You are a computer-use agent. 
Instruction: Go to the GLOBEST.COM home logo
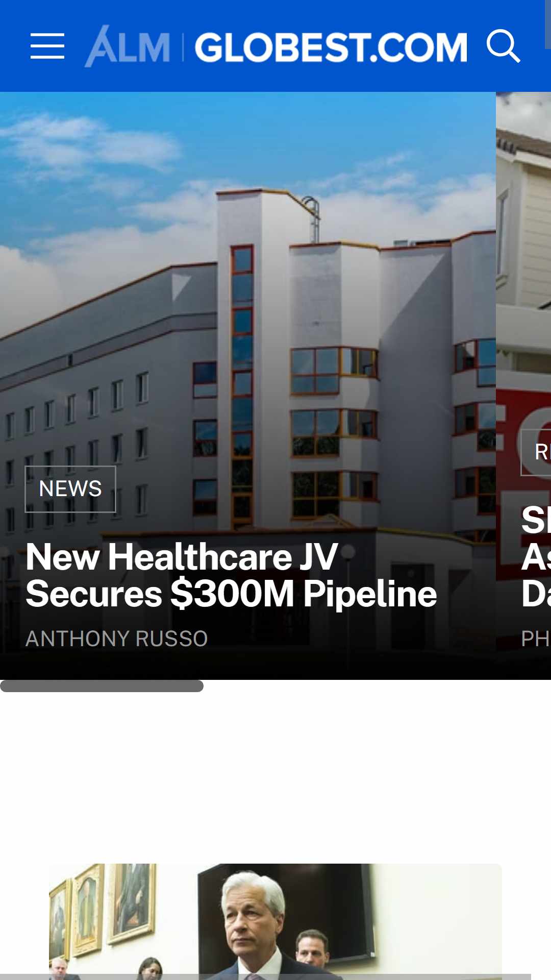tap(331, 47)
